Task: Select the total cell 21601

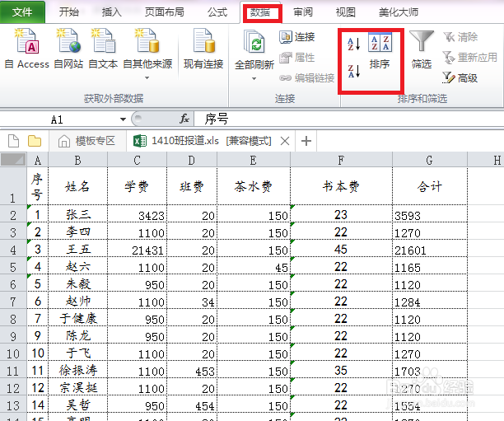Action: (x=430, y=249)
